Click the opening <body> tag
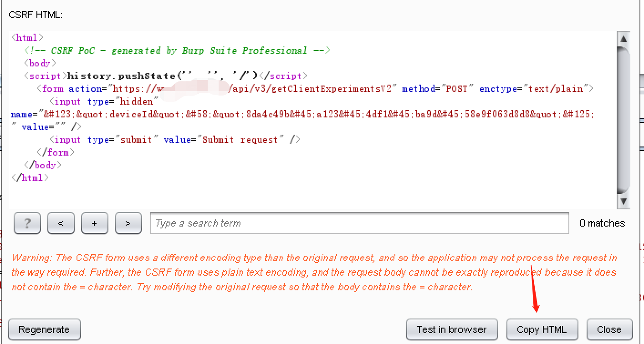Screen dimensions: 644x344 40,63
